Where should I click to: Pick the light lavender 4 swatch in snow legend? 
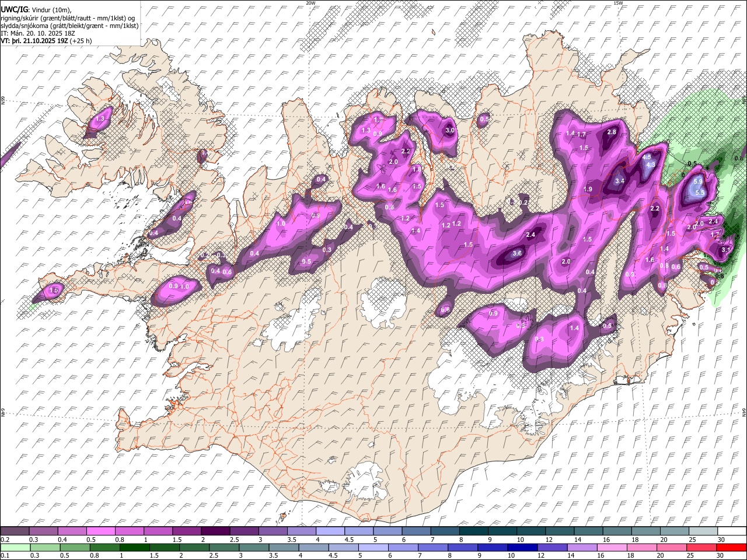point(330,531)
